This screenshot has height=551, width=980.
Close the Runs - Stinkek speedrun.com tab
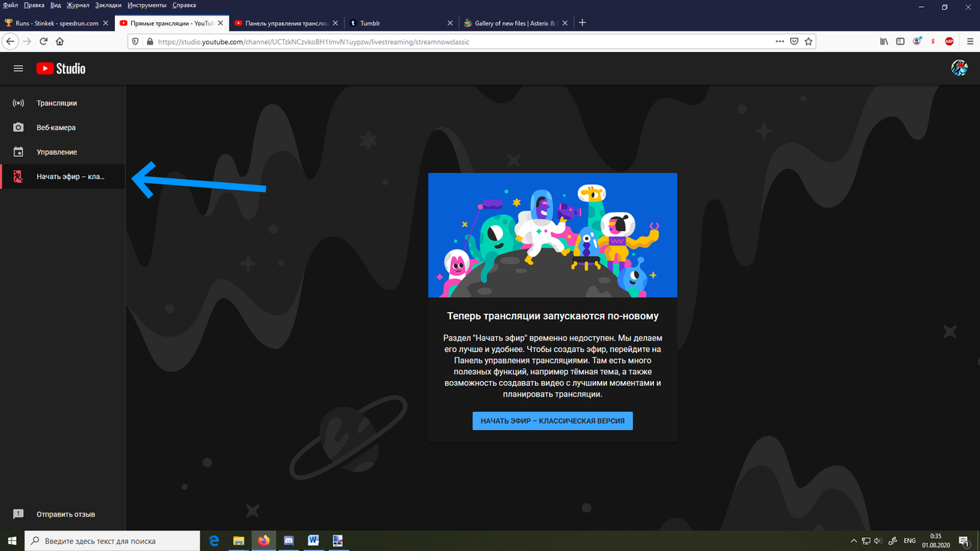click(x=106, y=23)
